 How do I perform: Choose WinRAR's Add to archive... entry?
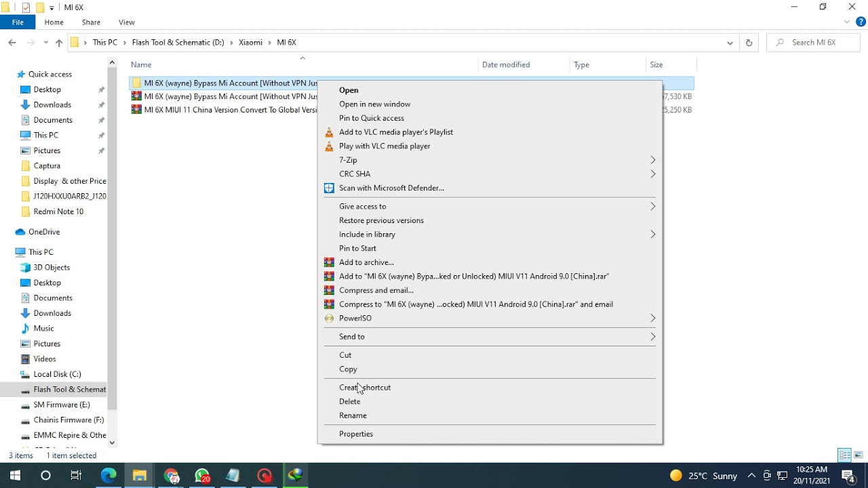tap(366, 262)
